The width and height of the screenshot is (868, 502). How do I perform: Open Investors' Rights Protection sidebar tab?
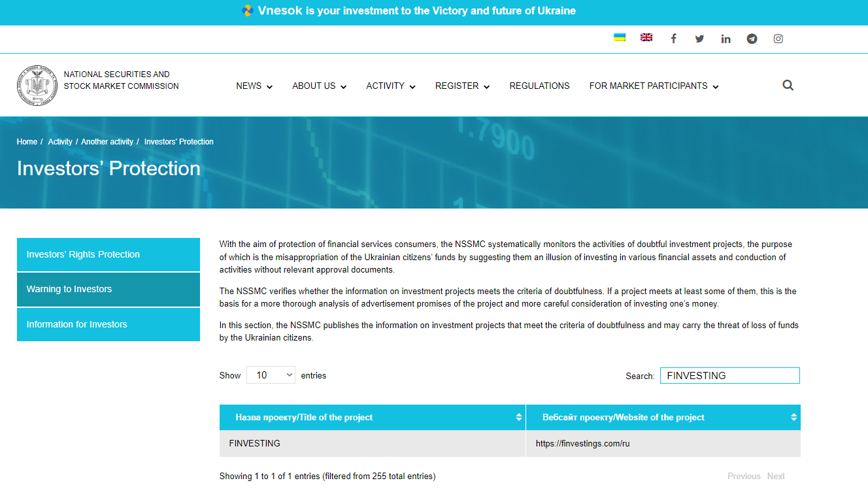[108, 254]
